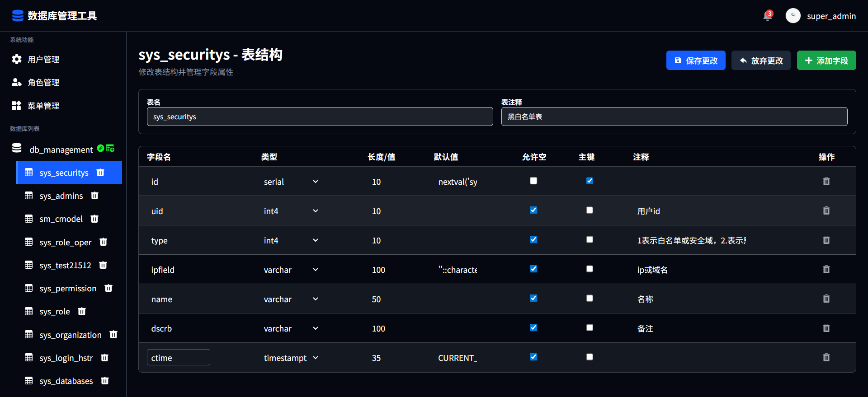Click the green add-table icon beside db_management
This screenshot has width=868, height=397.
(110, 149)
